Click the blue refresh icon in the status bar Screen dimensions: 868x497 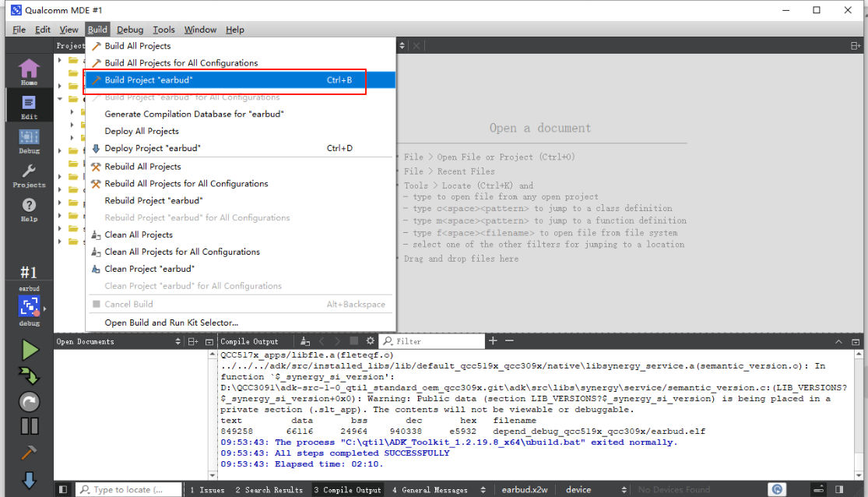pos(777,489)
